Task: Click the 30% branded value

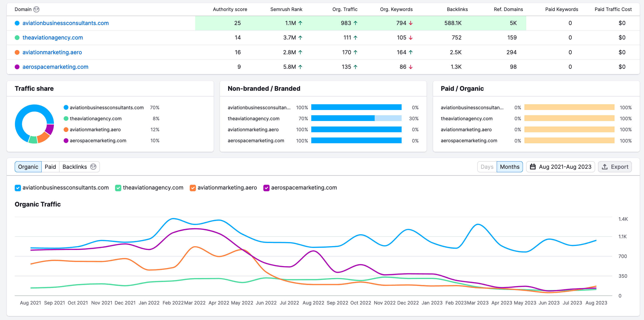Action: click(x=414, y=118)
